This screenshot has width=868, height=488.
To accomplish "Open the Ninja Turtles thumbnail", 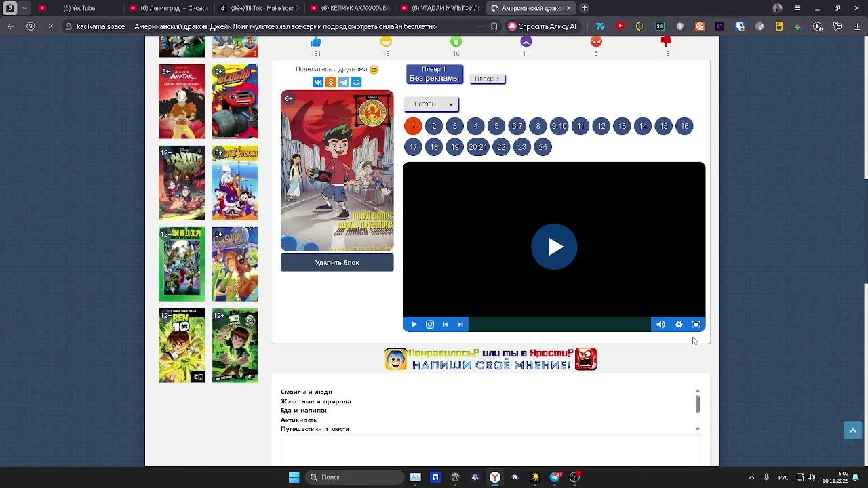I will (182, 264).
